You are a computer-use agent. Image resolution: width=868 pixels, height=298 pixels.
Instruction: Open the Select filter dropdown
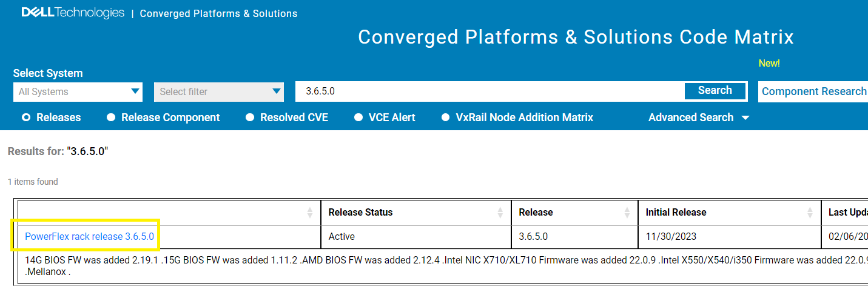tap(218, 92)
